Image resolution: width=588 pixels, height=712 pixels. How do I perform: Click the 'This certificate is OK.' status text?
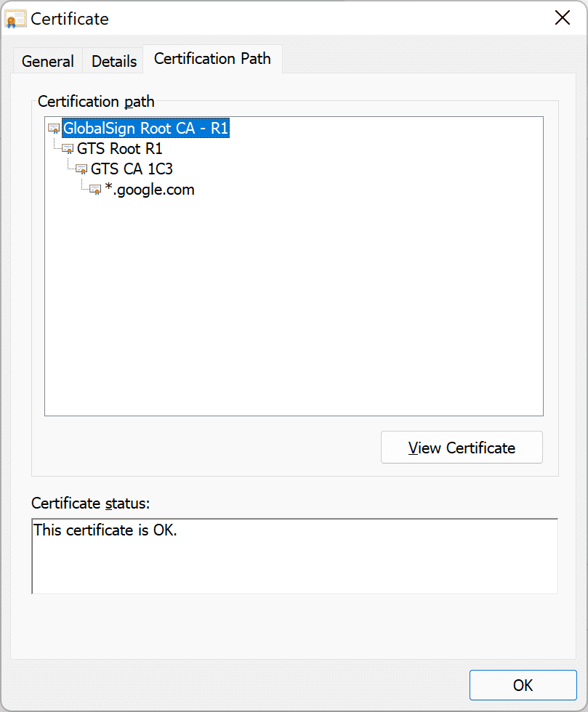(105, 530)
